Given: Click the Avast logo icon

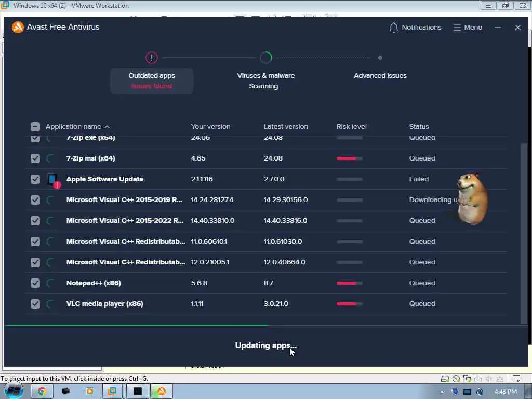Looking at the screenshot, I should (x=18, y=27).
